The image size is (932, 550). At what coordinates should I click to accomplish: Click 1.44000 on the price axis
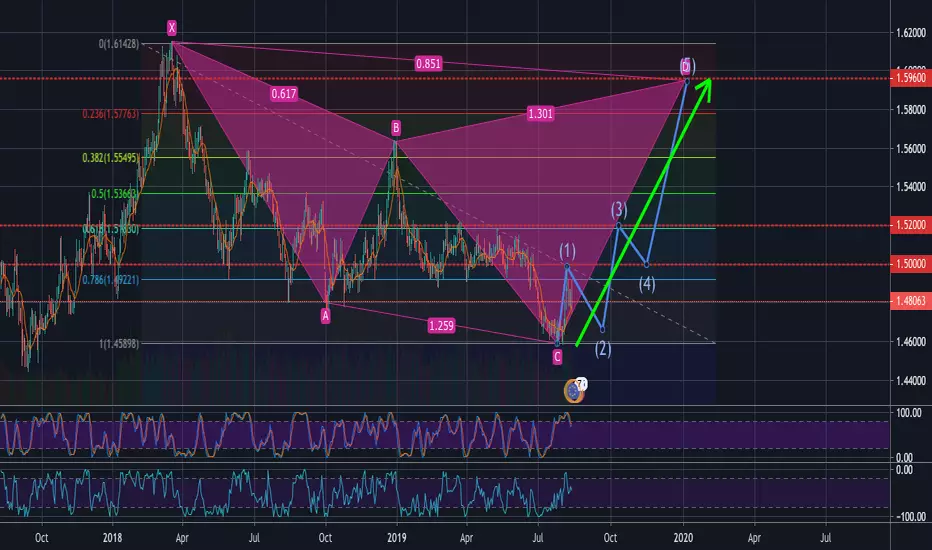[911, 381]
